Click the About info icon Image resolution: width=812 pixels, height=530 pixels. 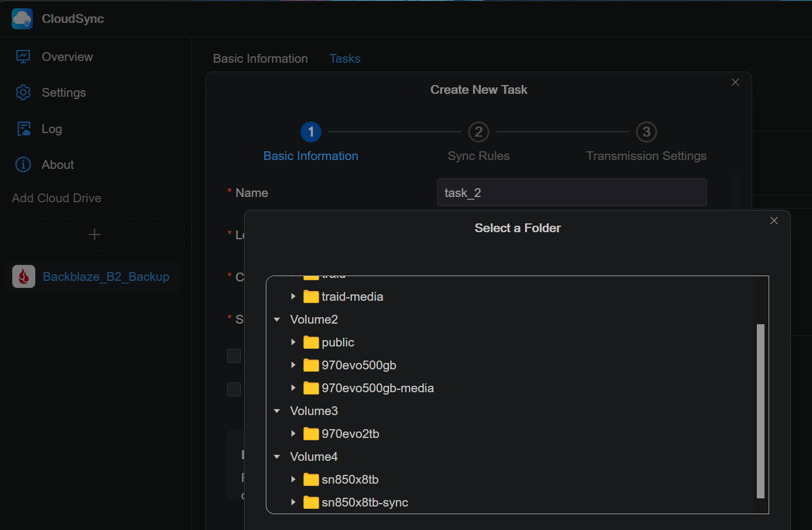click(x=23, y=165)
